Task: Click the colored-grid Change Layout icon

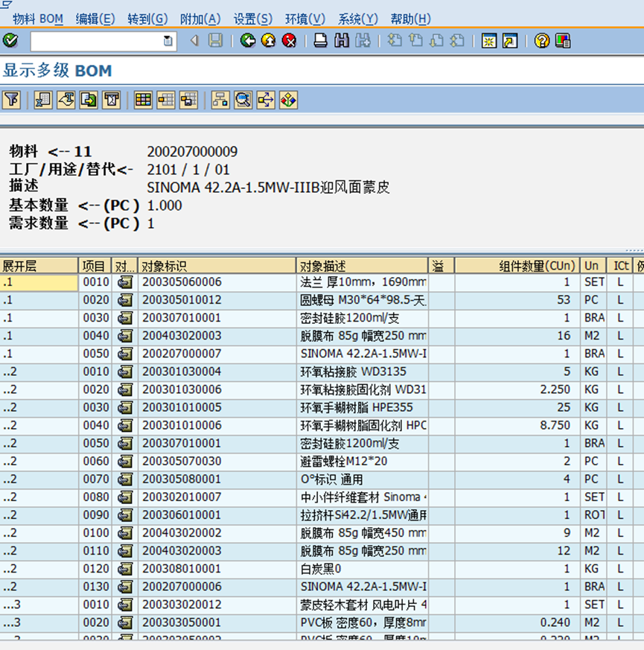Action: click(144, 100)
